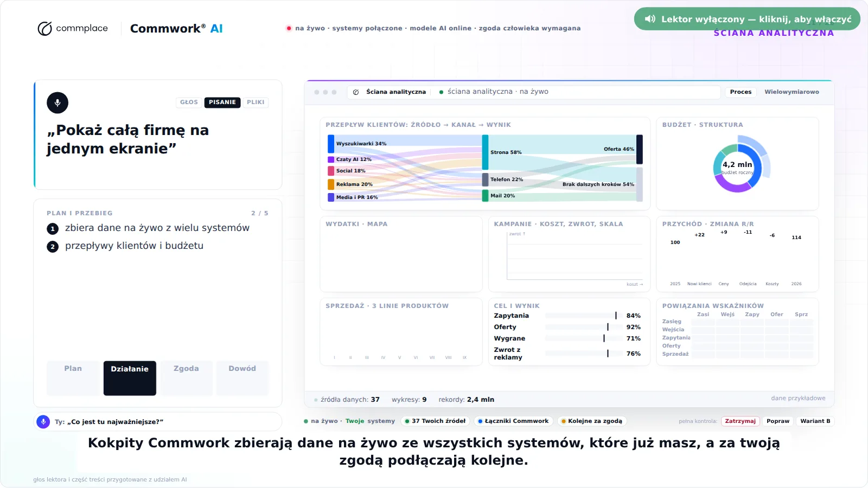The image size is (868, 488).
Task: Click the 'Odejścia' axis label in Przychód chart
Action: [748, 284]
